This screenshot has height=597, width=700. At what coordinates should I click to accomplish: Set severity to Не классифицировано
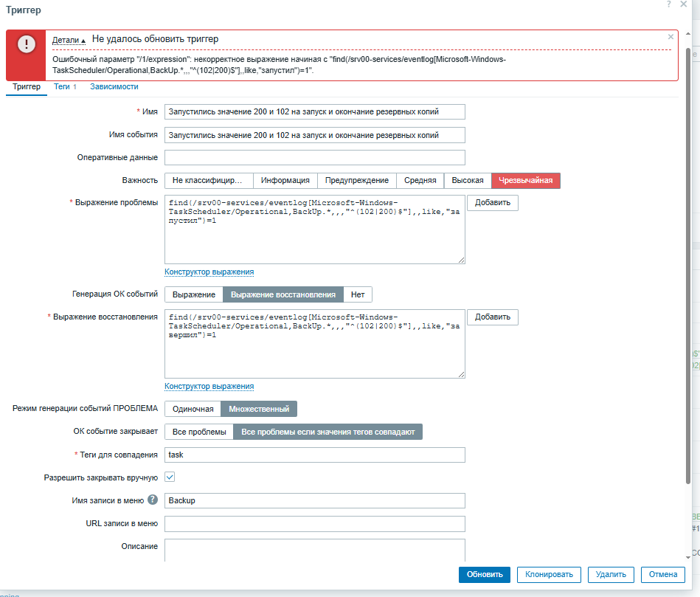pyautogui.click(x=209, y=180)
